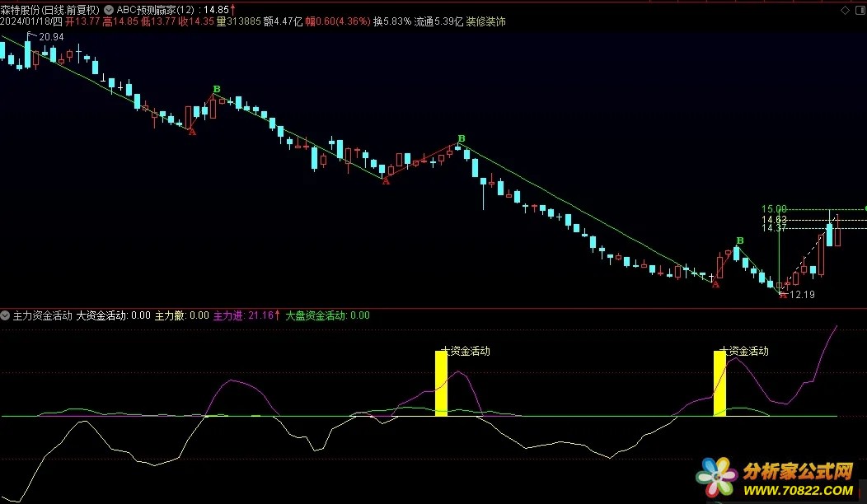Click the 大资金活动: 0.00 readout
Screen dimensions: 867x504
point(113,315)
